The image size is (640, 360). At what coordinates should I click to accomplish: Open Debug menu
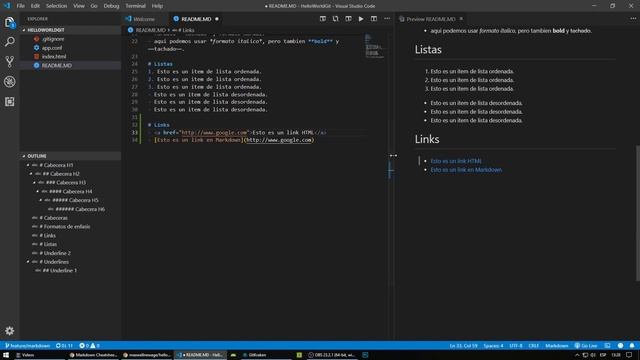tap(111, 6)
